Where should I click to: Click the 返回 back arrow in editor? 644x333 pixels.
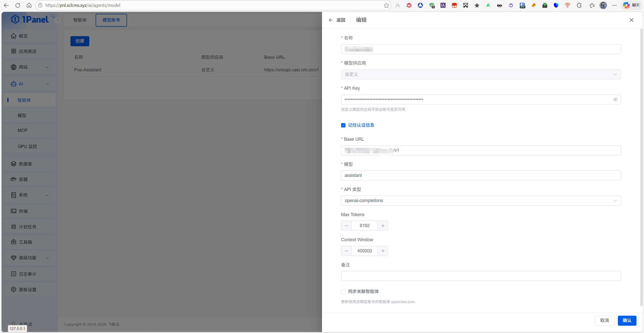tap(331, 20)
